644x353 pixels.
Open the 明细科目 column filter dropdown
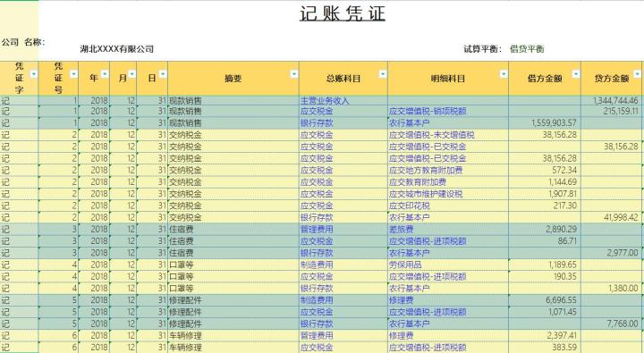pos(504,74)
